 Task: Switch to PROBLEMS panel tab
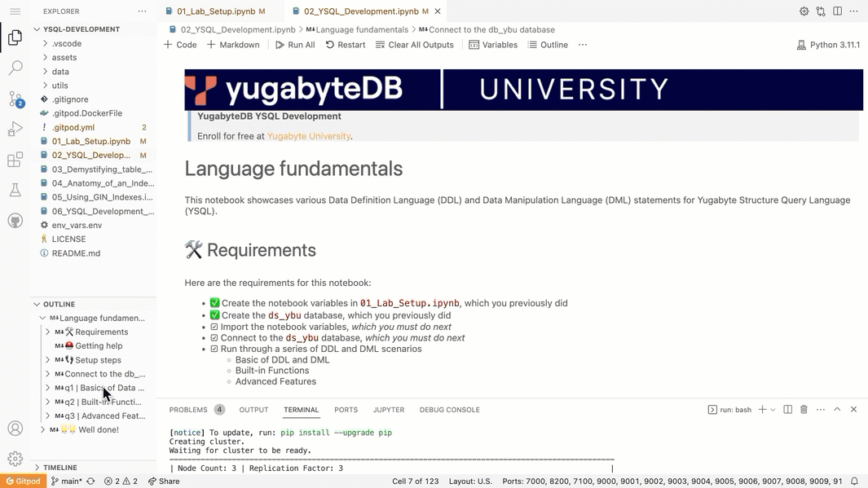click(x=188, y=410)
